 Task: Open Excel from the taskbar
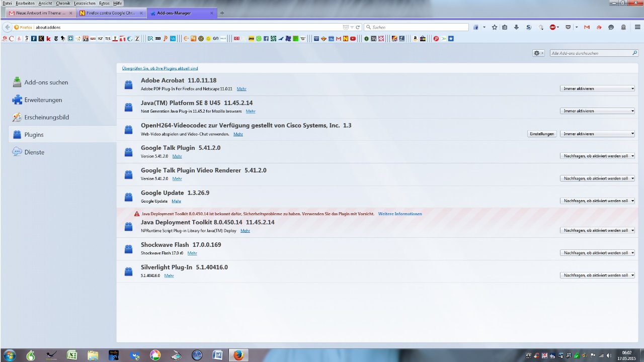(x=72, y=355)
